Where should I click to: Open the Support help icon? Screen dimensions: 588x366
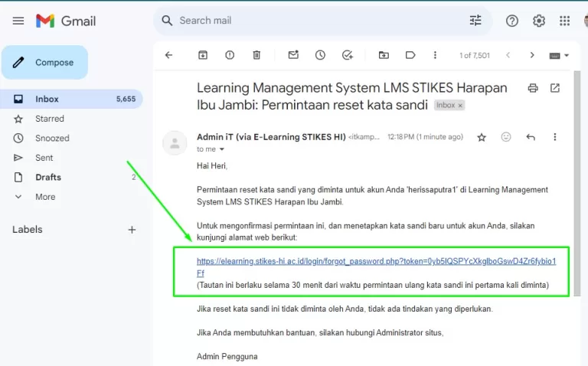coord(512,21)
